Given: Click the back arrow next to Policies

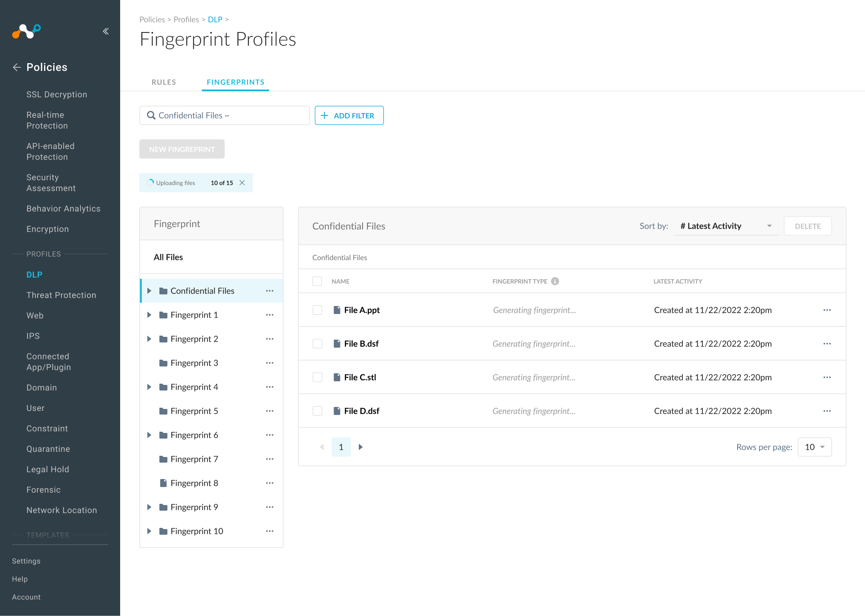Looking at the screenshot, I should (x=16, y=67).
